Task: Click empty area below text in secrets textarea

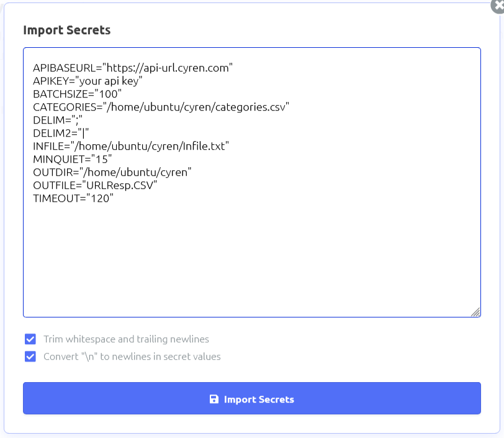Action: (251, 261)
